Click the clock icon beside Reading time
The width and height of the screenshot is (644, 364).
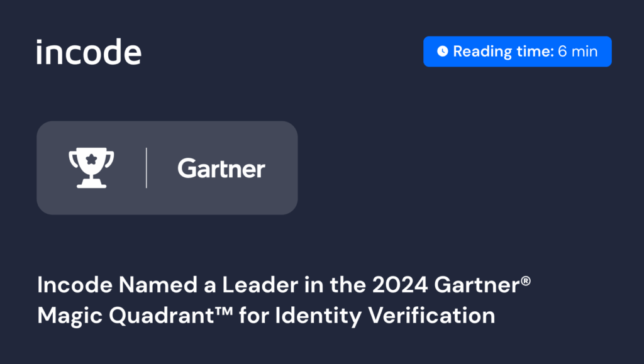443,52
